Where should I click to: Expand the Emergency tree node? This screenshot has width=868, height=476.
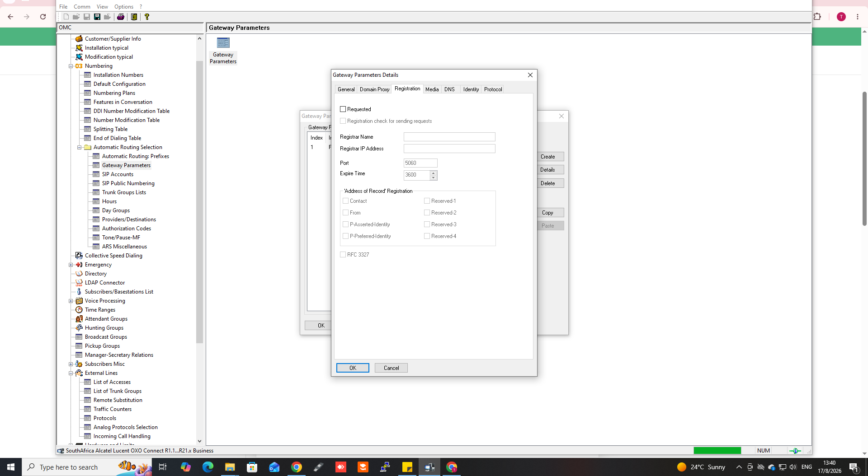71,265
